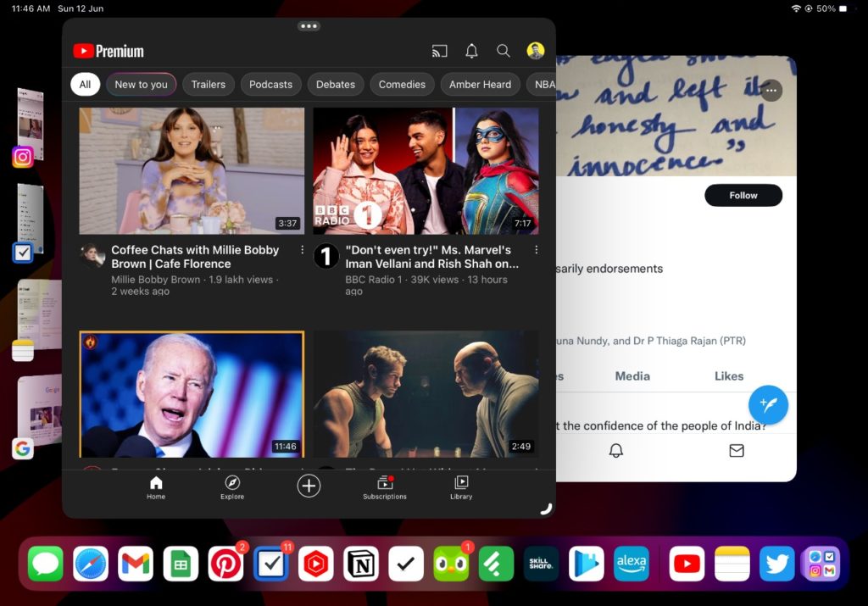Screen dimensions: 868x606
Task: Select the Comedies filter chip
Action: [402, 84]
